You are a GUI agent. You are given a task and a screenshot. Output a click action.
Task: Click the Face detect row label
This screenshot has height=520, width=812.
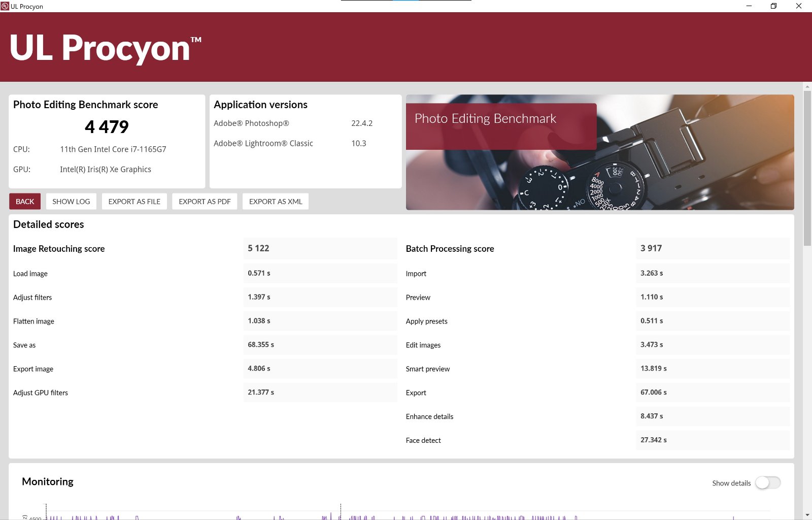[423, 441]
